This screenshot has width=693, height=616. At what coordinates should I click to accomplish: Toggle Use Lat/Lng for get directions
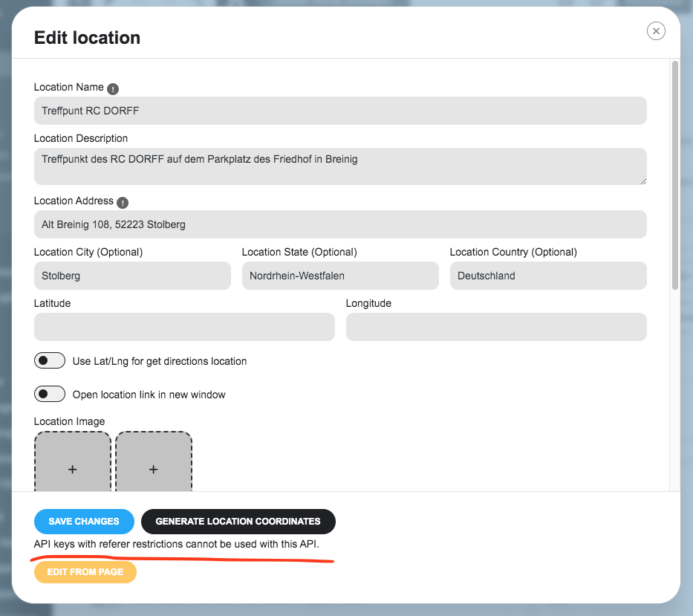tap(50, 360)
